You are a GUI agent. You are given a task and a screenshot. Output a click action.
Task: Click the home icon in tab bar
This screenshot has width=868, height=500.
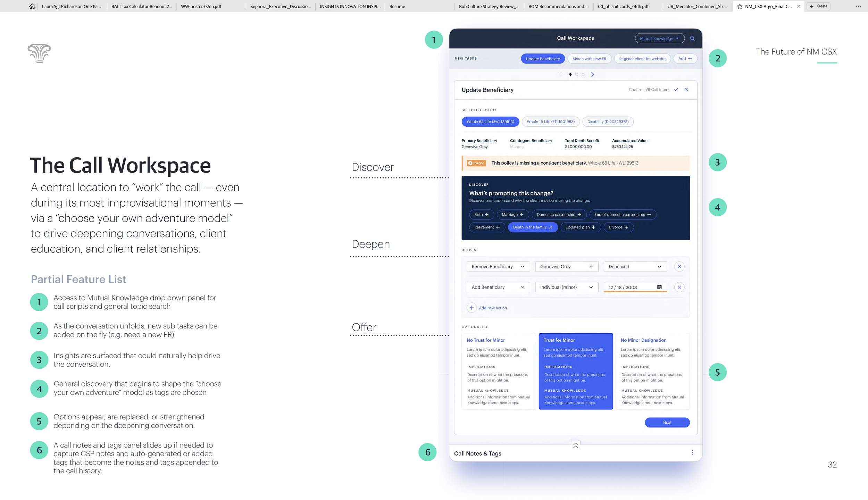coord(32,6)
